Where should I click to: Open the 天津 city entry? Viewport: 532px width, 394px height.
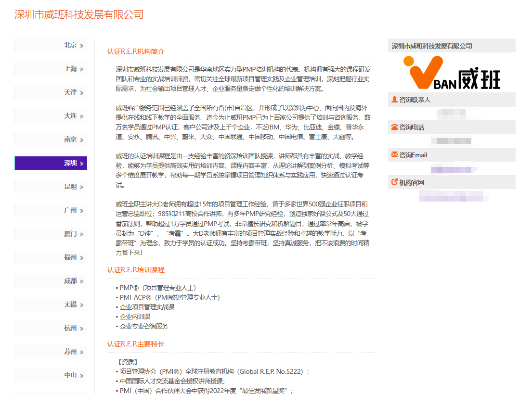tap(51, 92)
